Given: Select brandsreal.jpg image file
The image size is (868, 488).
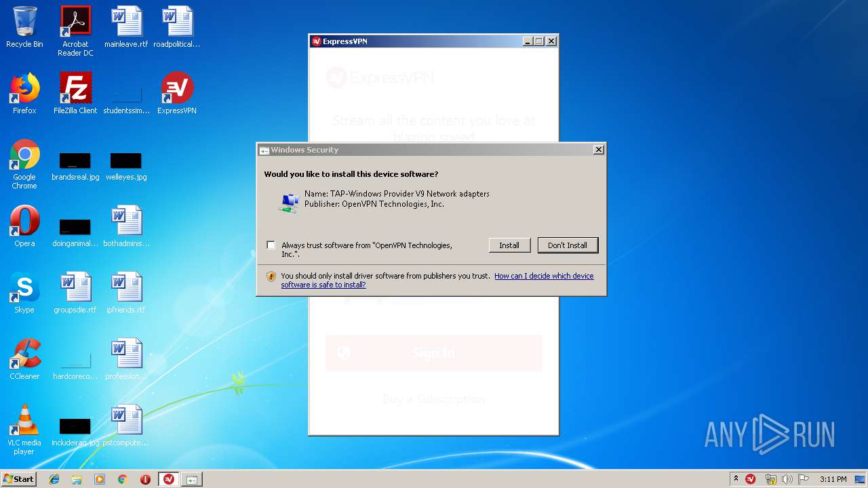Looking at the screenshot, I should 75,166.
